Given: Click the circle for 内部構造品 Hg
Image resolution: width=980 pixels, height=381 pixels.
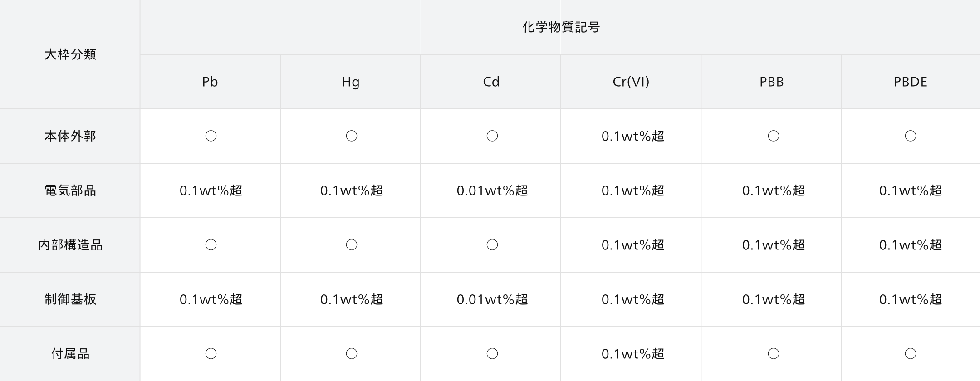Looking at the screenshot, I should [x=352, y=245].
